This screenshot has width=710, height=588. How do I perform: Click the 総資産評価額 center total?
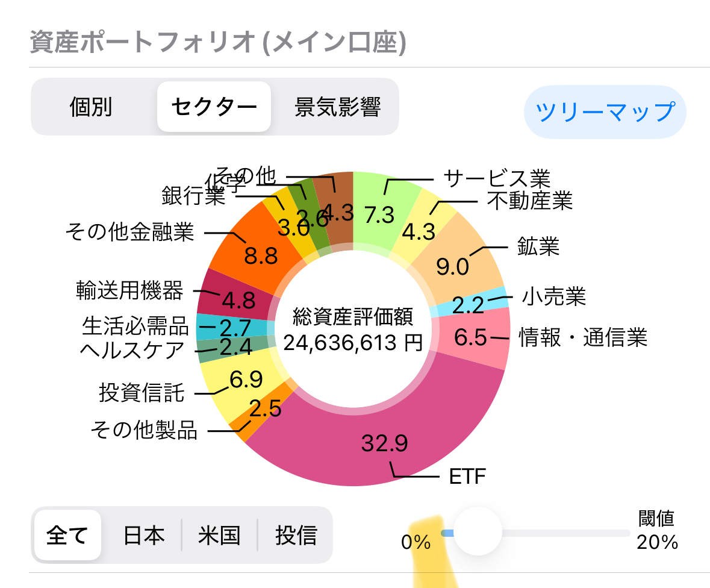coord(353,329)
